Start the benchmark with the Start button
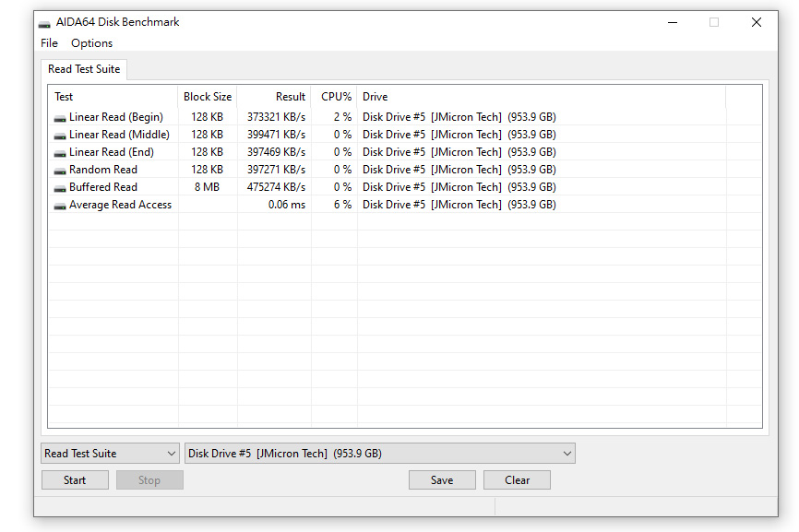The height and width of the screenshot is (532, 799). tap(75, 480)
